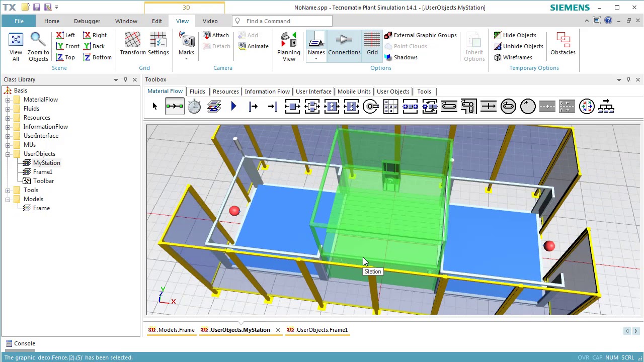Image resolution: width=644 pixels, height=362 pixels.
Task: Set view to Bottom
Action: [97, 57]
